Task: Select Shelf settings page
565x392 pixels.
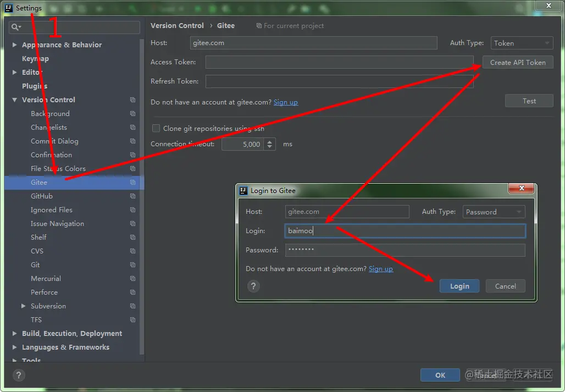Action: pos(38,237)
